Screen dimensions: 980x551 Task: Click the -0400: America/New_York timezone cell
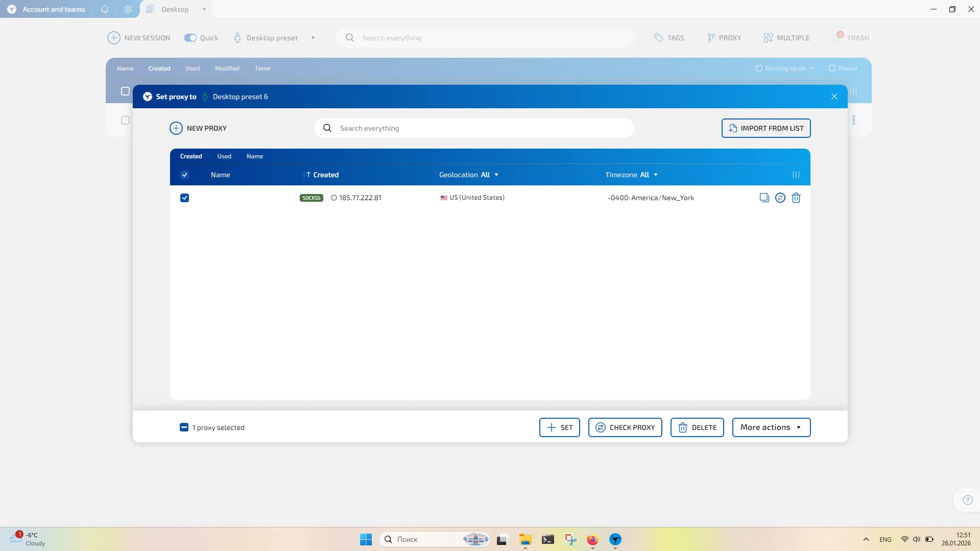click(651, 198)
